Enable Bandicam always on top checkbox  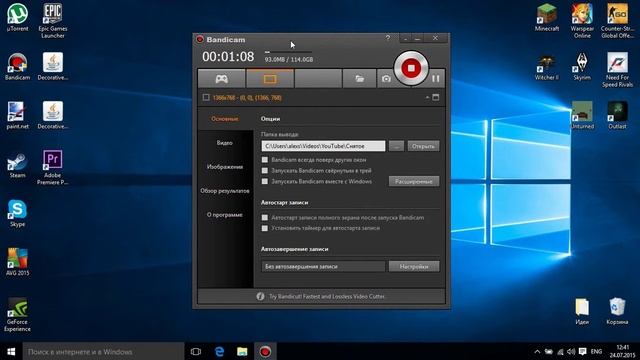(265, 160)
